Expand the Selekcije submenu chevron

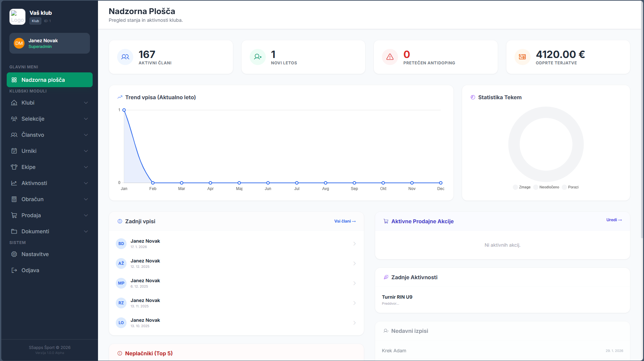86,119
